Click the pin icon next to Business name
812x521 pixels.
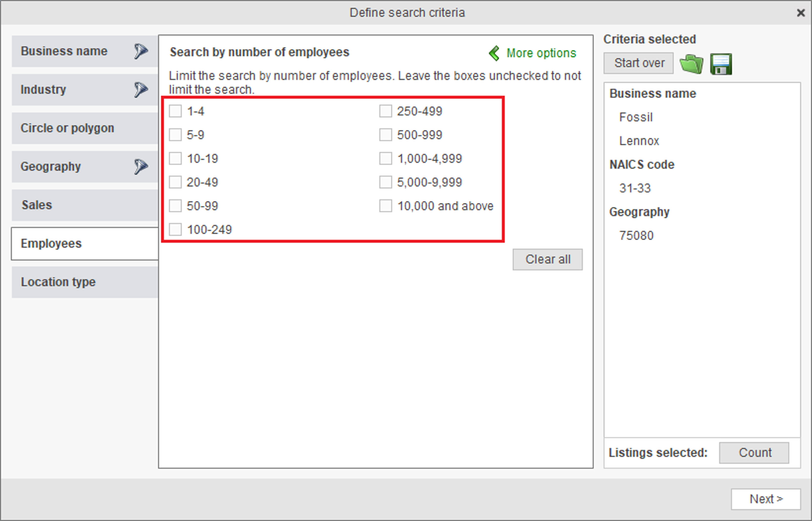coord(141,51)
